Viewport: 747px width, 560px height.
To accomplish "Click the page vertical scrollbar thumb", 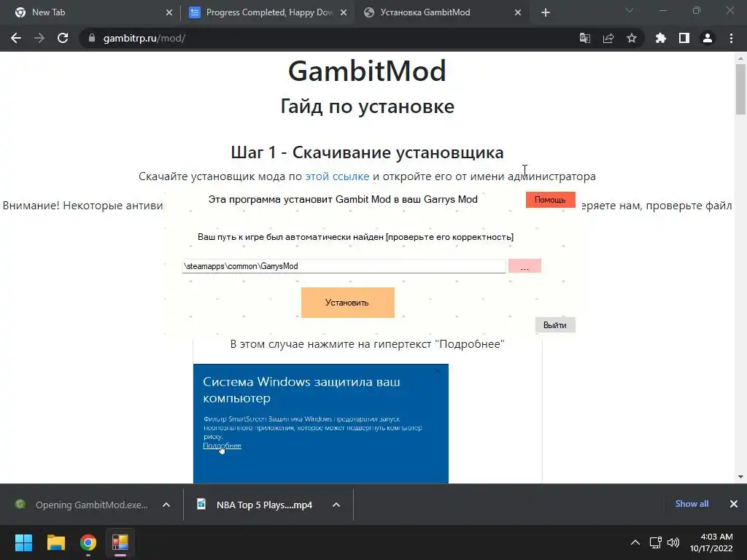I will tap(740, 89).
